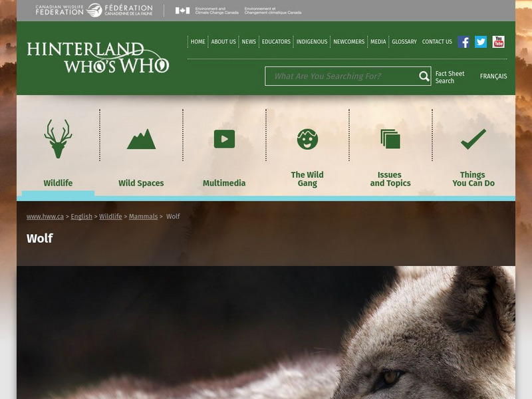532x399 pixels.
Task: Click the Environment and Climate Change Canada banner
Action: click(239, 10)
